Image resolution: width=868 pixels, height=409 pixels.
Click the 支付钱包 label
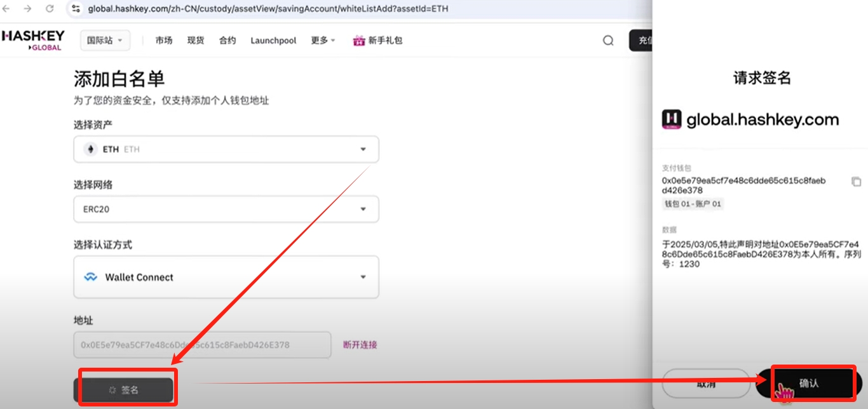click(x=677, y=168)
